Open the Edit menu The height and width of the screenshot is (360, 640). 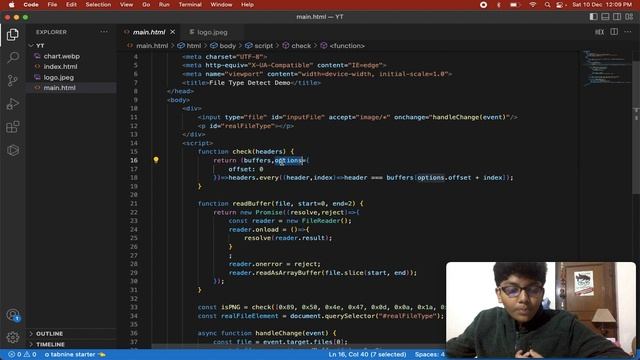71,4
